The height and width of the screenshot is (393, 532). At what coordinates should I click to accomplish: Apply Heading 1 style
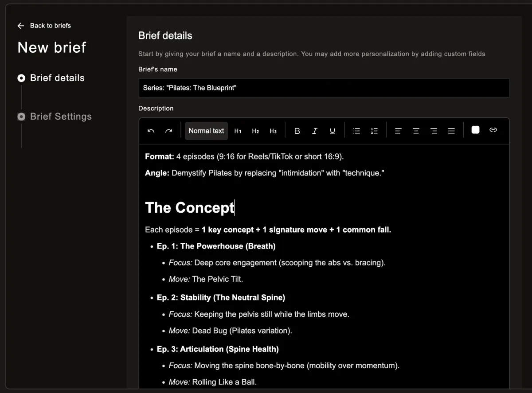(238, 131)
